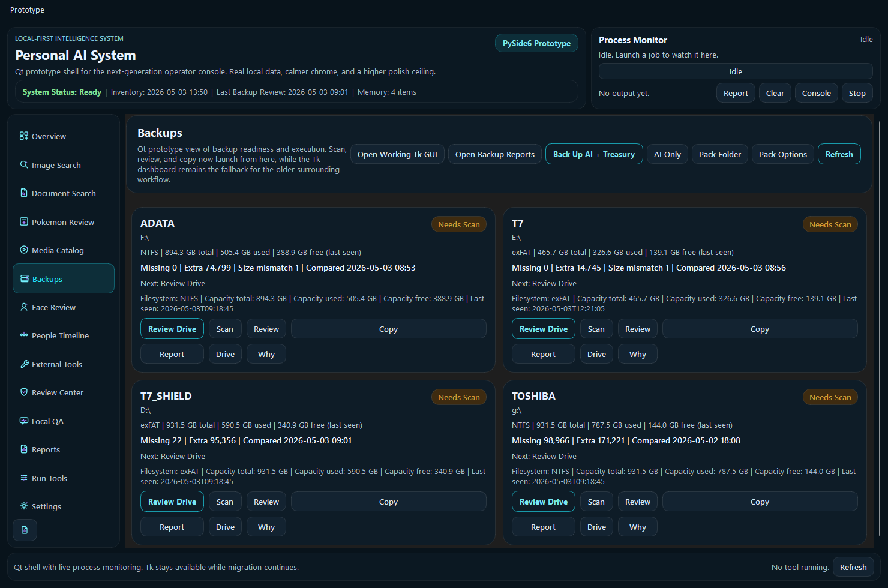Screen dimensions: 888x588
Task: Click the Image Search magnifier icon
Action: 24,164
